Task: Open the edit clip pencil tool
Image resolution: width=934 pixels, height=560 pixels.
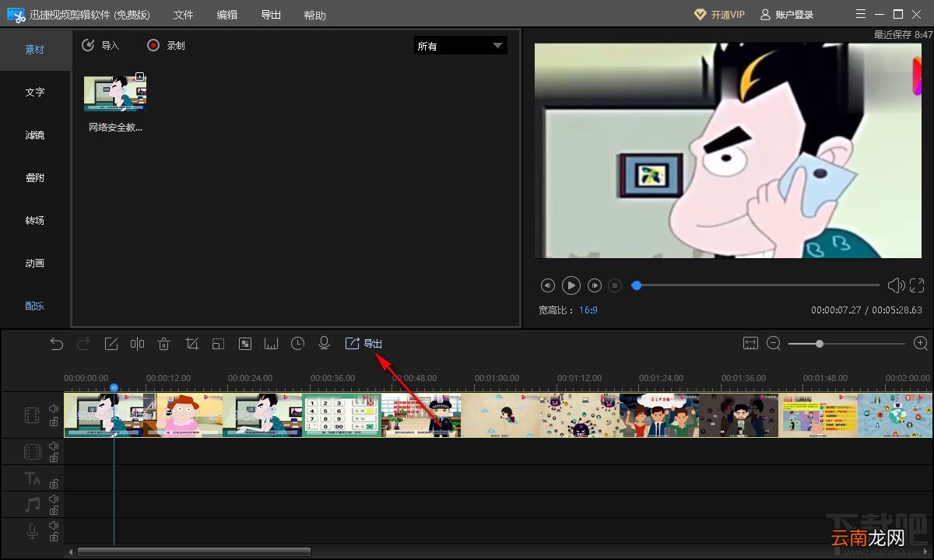Action: pyautogui.click(x=111, y=344)
